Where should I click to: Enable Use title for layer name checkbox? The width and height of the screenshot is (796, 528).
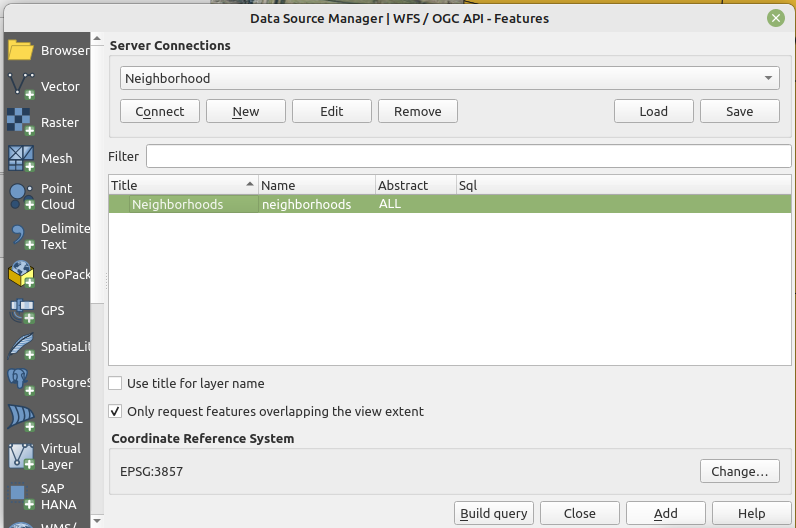coord(115,383)
